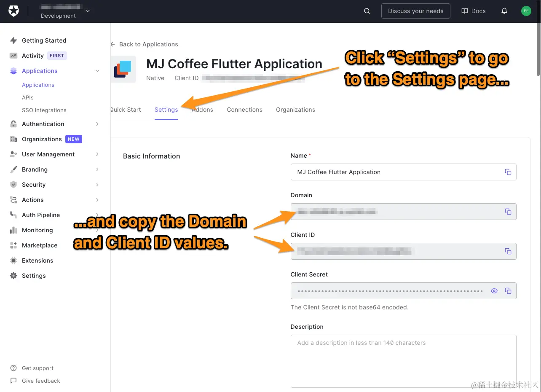Open the notifications bell
Image resolution: width=541 pixels, height=392 pixels.
(x=504, y=11)
